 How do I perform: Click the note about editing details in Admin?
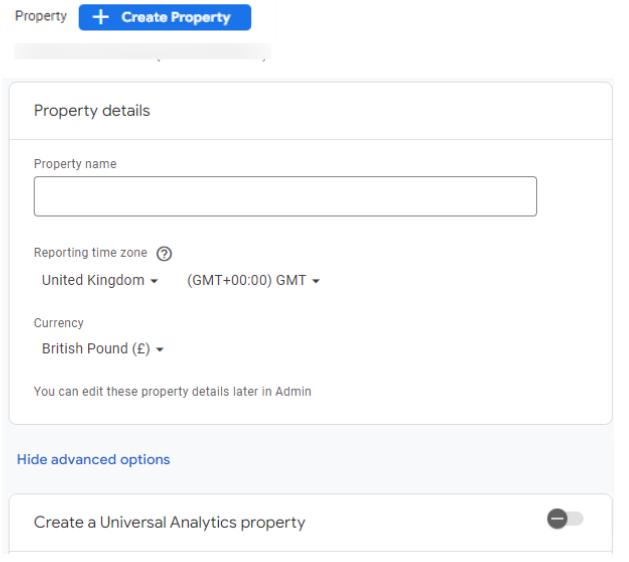click(172, 392)
